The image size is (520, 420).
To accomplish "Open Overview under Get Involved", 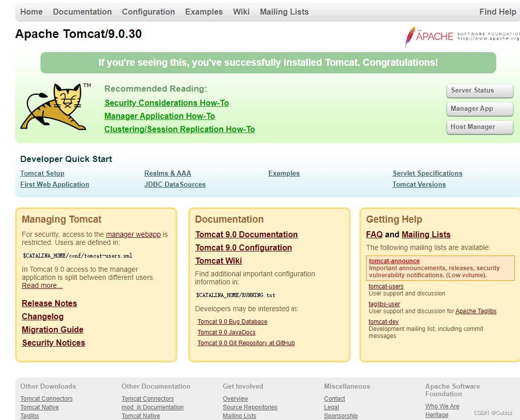I will click(235, 399).
